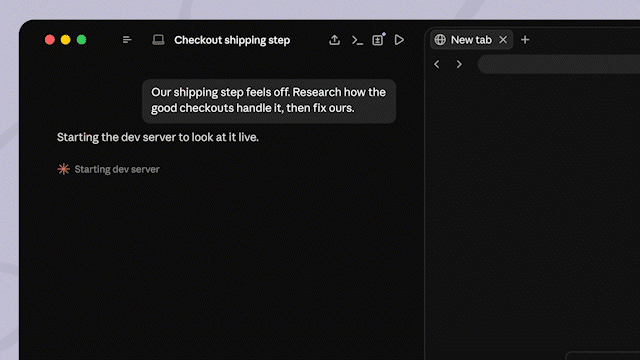The image size is (640, 360).
Task: Go forward with the right chevron
Action: pos(459,64)
